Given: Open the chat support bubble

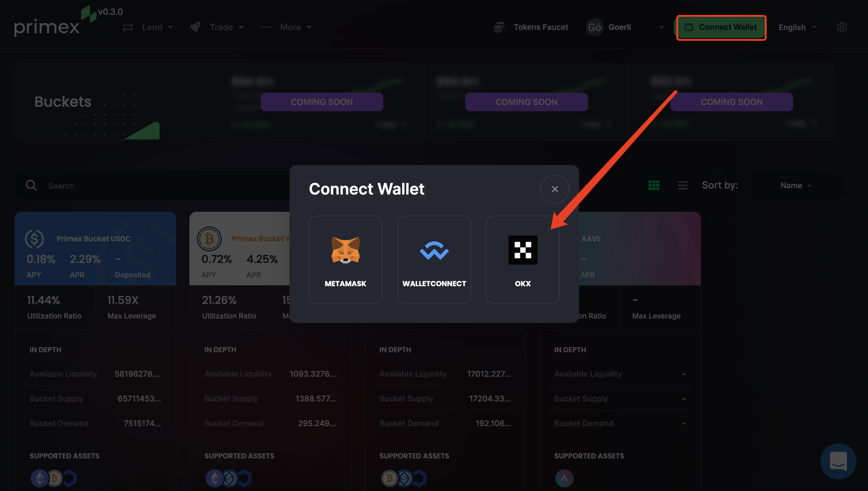Looking at the screenshot, I should (x=838, y=461).
